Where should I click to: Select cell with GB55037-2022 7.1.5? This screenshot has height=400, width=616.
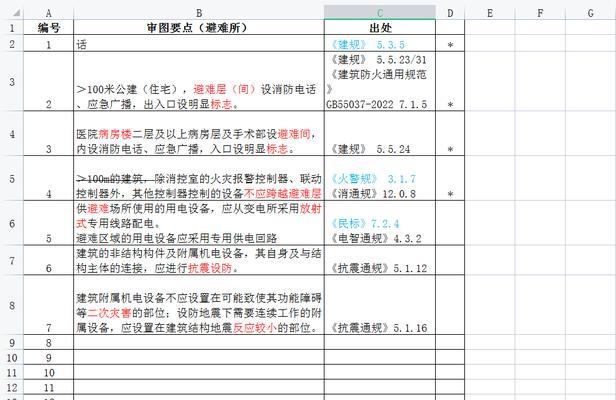(380, 81)
